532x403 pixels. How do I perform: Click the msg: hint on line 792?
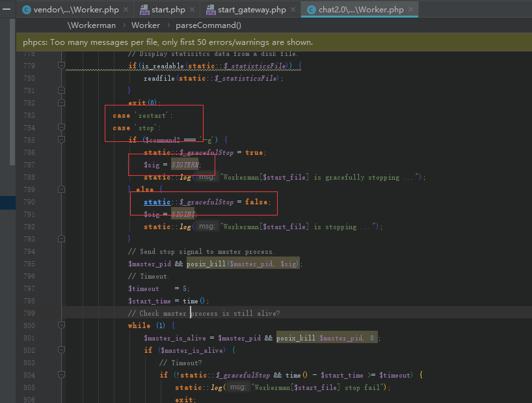pyautogui.click(x=207, y=227)
